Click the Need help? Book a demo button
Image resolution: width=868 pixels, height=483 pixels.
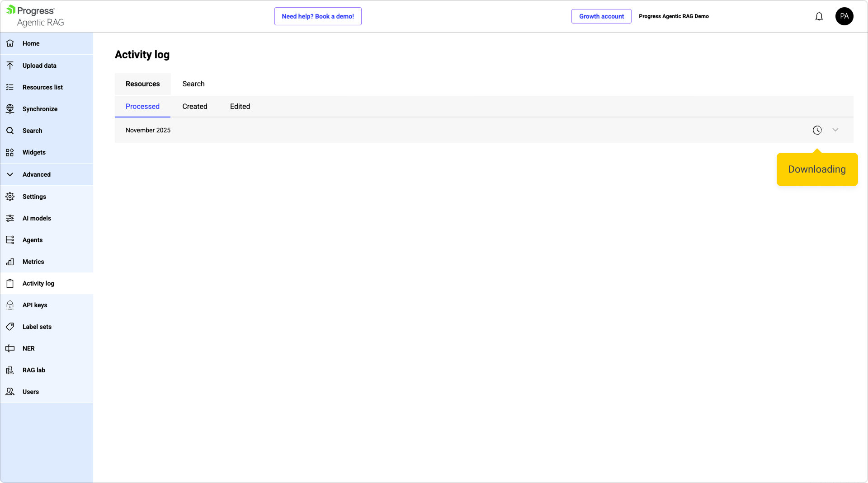tap(318, 16)
